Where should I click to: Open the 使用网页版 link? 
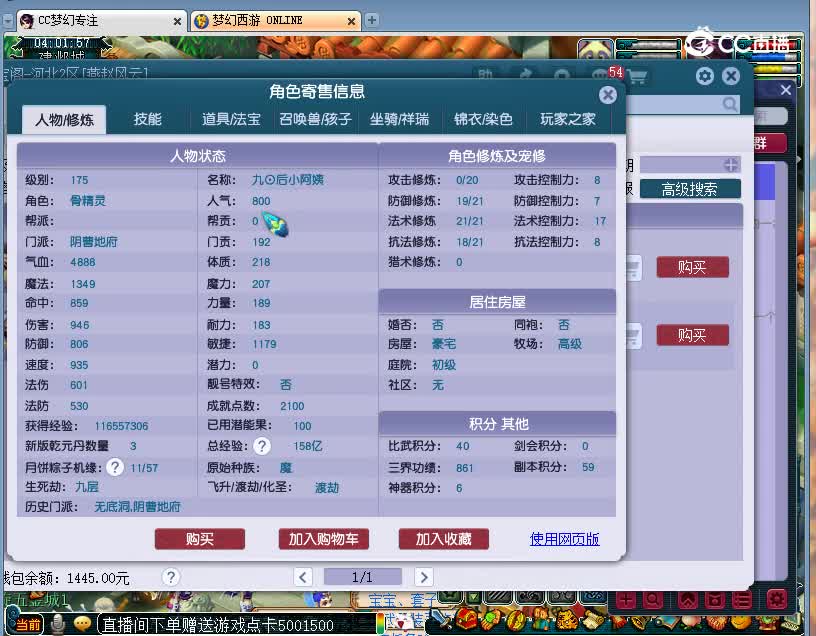[x=564, y=539]
